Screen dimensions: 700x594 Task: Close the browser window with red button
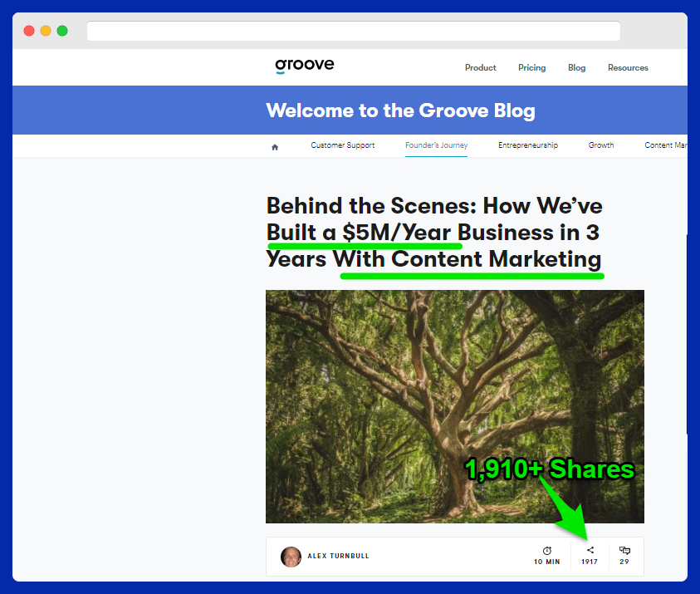click(29, 31)
